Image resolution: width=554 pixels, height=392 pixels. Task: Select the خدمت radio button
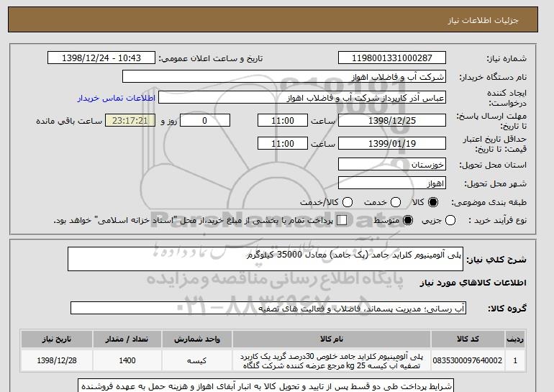click(x=396, y=202)
